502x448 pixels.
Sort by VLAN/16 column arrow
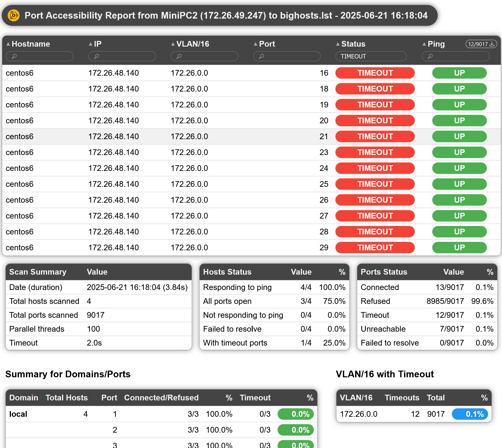click(173, 44)
